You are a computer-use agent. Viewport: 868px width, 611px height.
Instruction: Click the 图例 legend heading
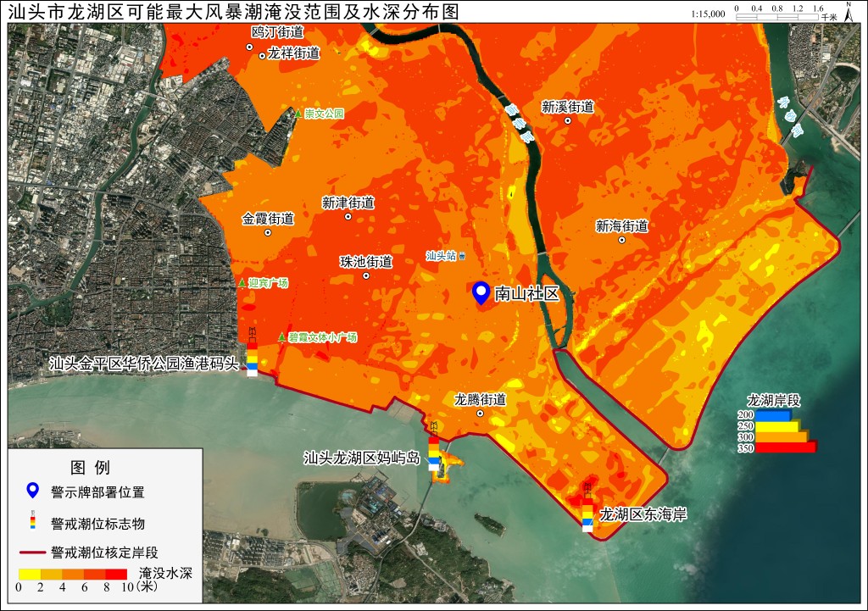(90, 468)
